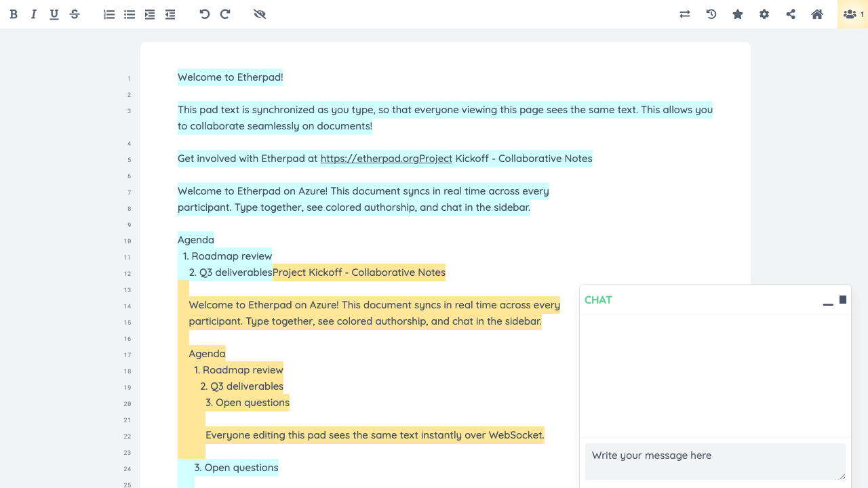
Task: Click '2. Q3 deliverables' on line 12
Action: point(231,272)
